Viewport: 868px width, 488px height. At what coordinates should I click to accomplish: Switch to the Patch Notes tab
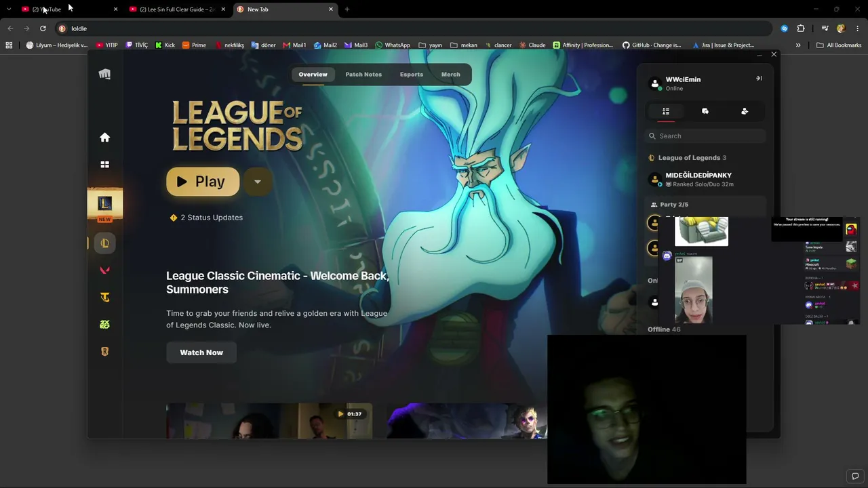(x=363, y=75)
